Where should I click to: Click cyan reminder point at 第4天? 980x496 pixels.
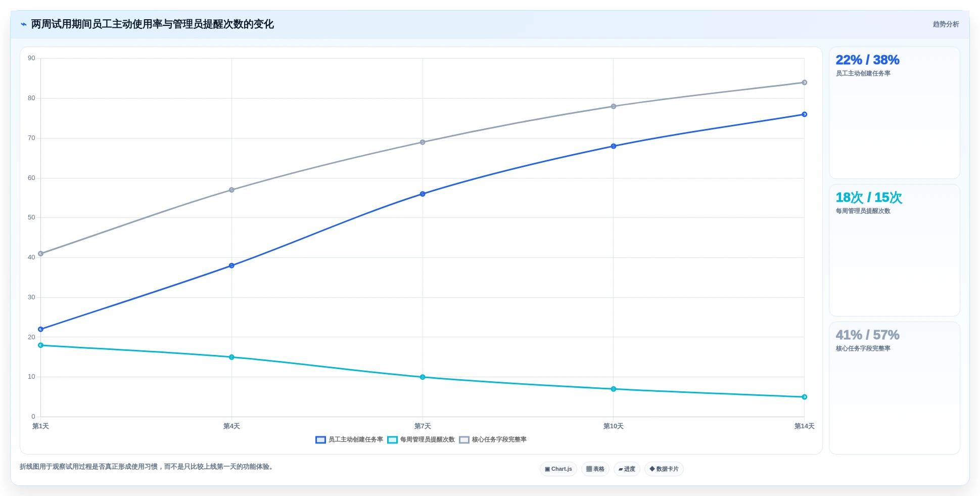231,357
